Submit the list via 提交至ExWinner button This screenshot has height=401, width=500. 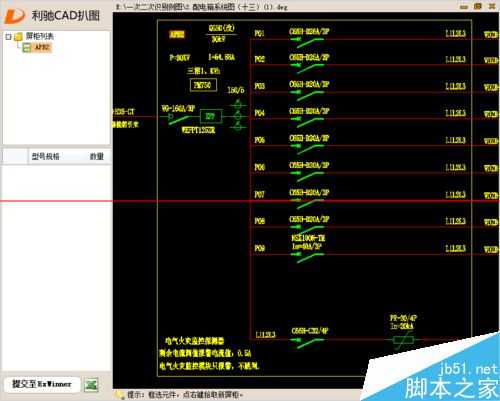point(42,384)
